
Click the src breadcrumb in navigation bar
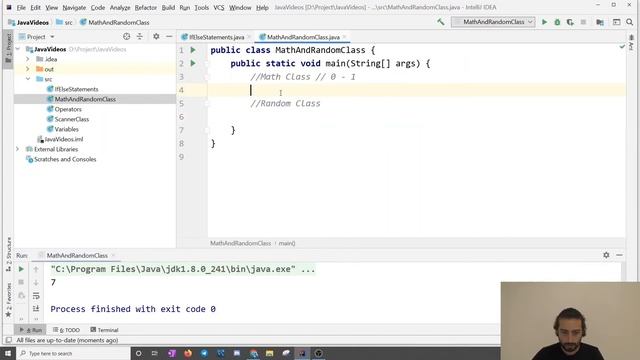65,22
